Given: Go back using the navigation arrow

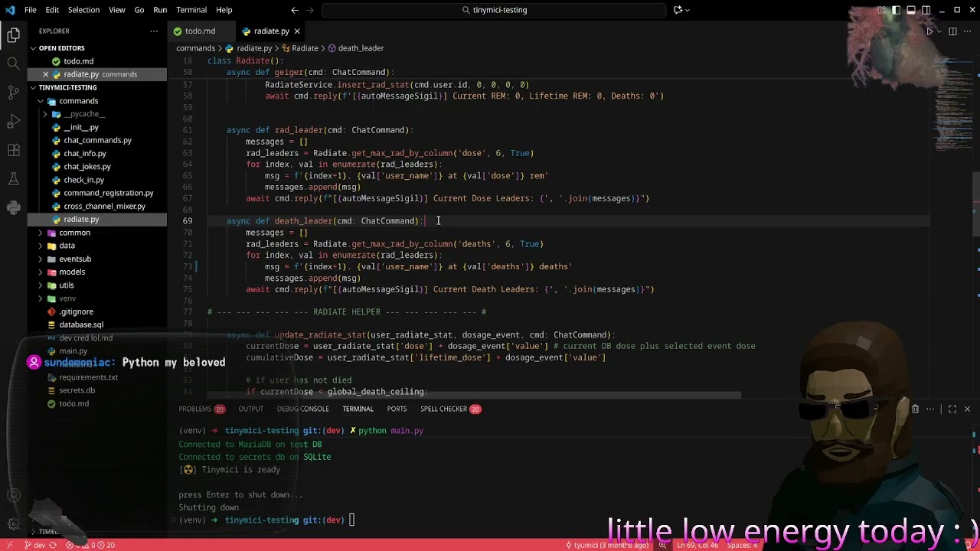Looking at the screenshot, I should (295, 10).
